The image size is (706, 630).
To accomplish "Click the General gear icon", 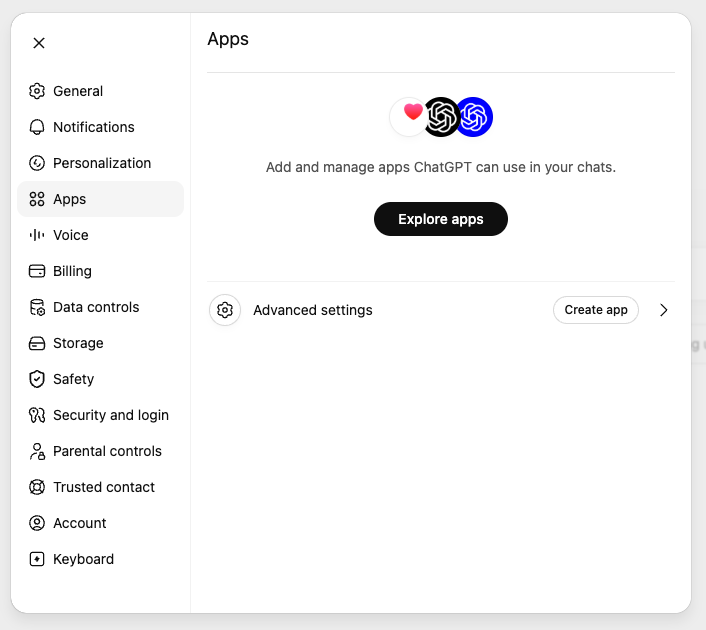I will click(x=37, y=91).
